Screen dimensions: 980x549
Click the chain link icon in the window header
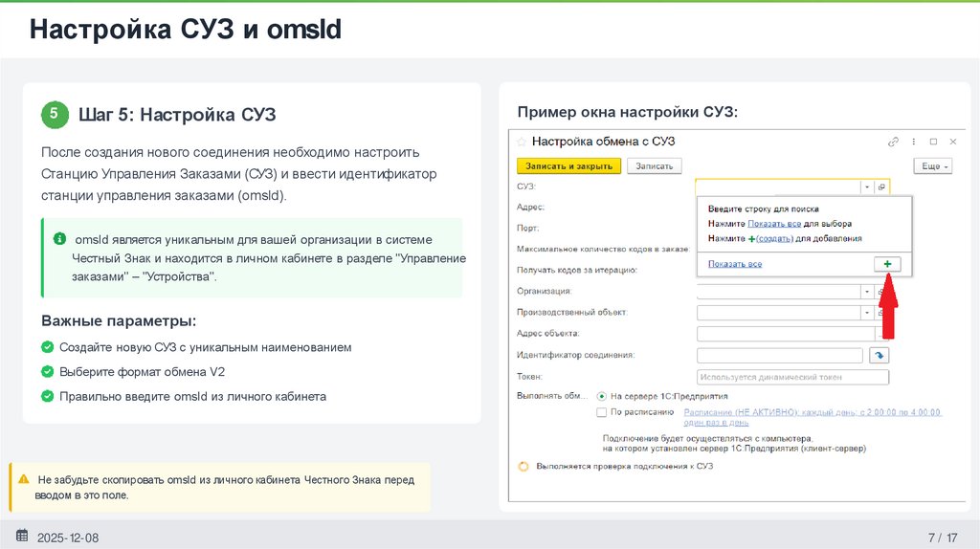(x=893, y=142)
